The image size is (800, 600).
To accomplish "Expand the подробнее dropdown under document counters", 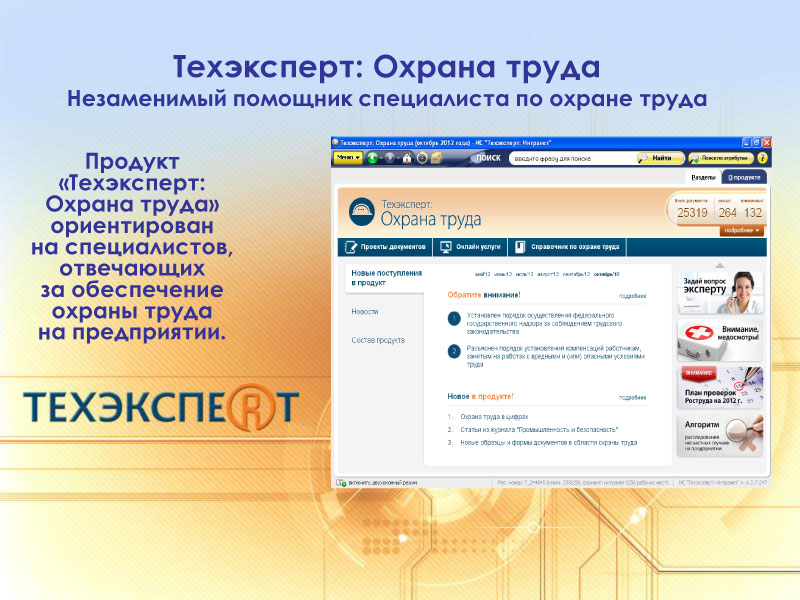I will click(742, 231).
